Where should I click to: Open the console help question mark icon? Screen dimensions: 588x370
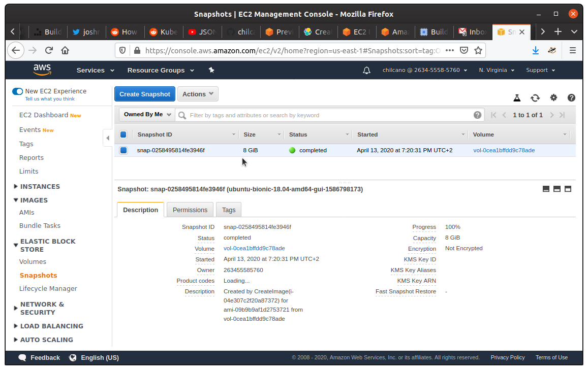tap(571, 98)
